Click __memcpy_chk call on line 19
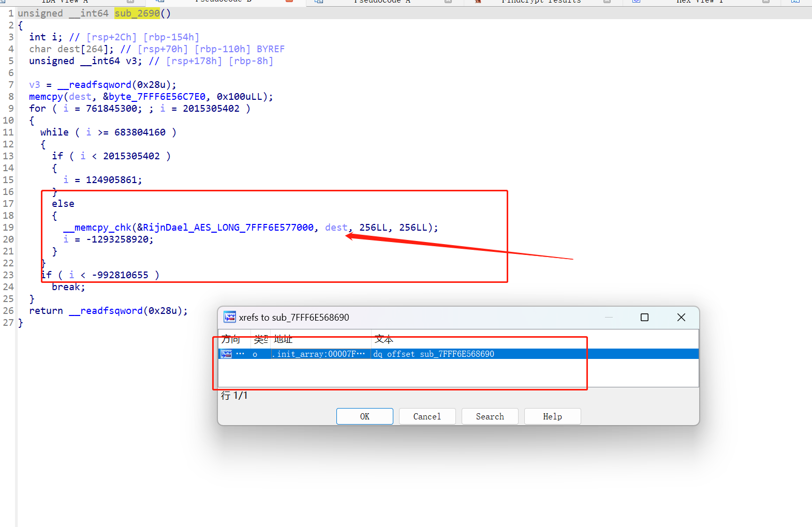The height and width of the screenshot is (527, 812). (x=97, y=228)
